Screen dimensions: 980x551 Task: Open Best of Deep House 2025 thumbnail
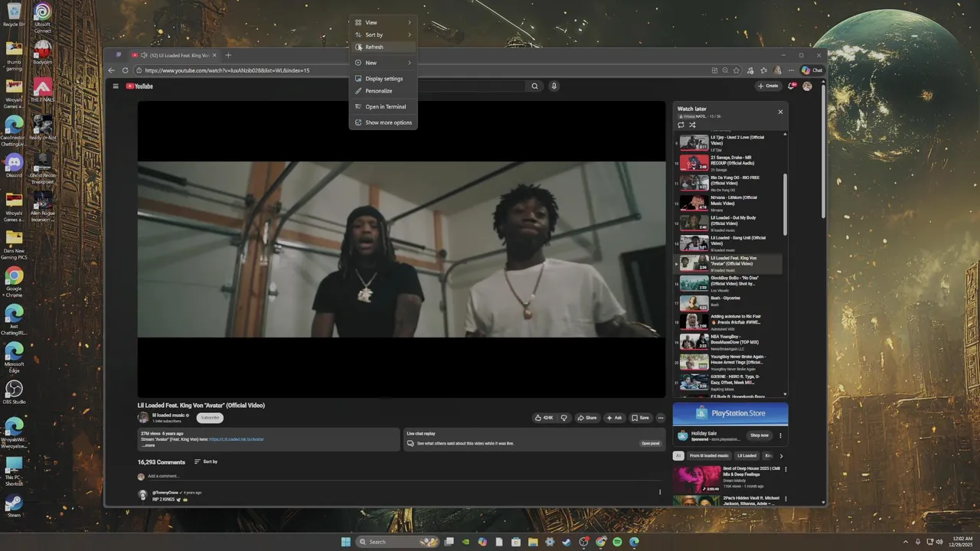[x=697, y=479]
